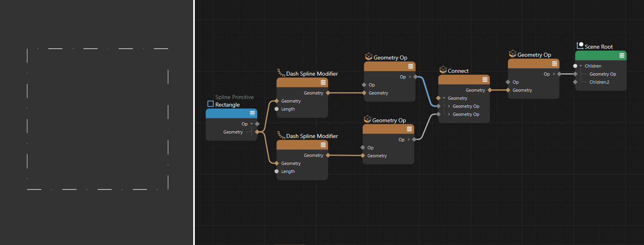Click the Children.2 port on Scene Root
This screenshot has width=644, height=245.
tap(575, 82)
